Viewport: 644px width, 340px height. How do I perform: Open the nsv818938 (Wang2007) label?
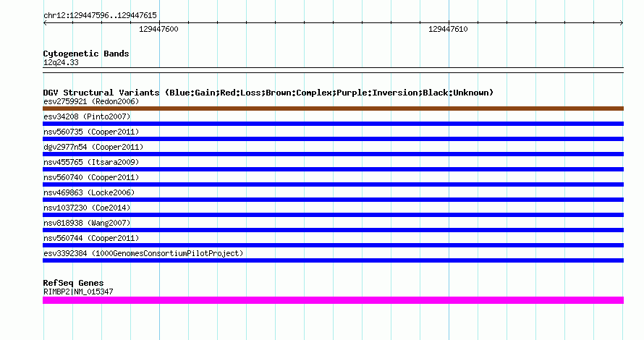coord(87,223)
